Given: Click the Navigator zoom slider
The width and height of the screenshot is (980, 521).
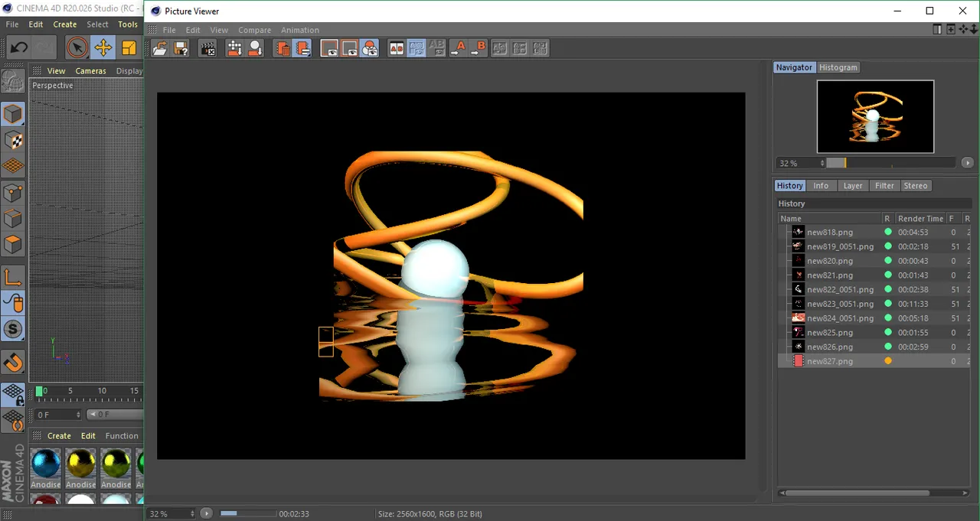Looking at the screenshot, I should [x=892, y=163].
